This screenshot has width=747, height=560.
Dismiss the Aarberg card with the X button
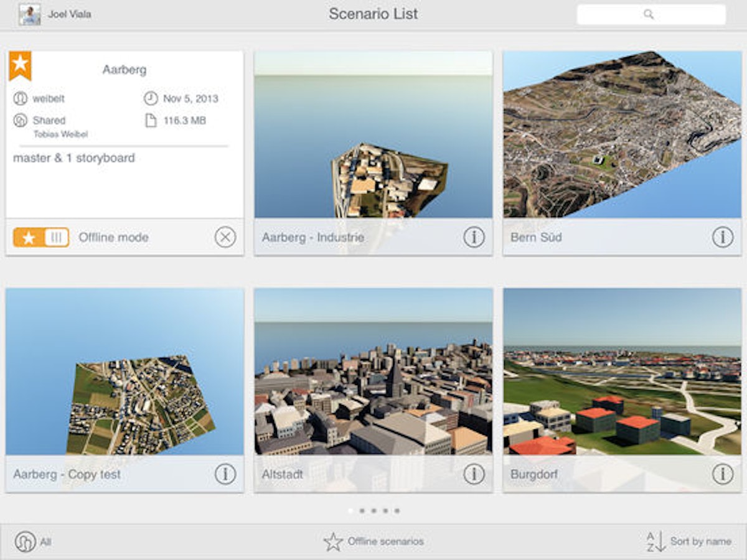tap(225, 237)
